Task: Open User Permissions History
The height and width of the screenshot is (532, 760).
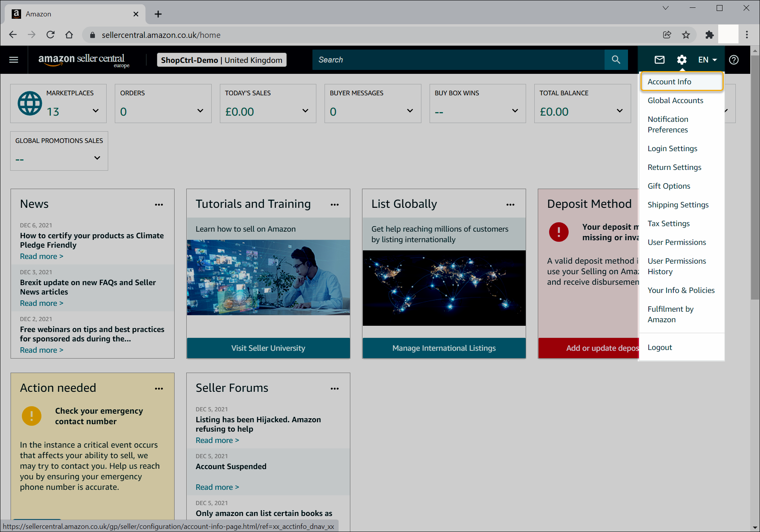Action: point(677,266)
